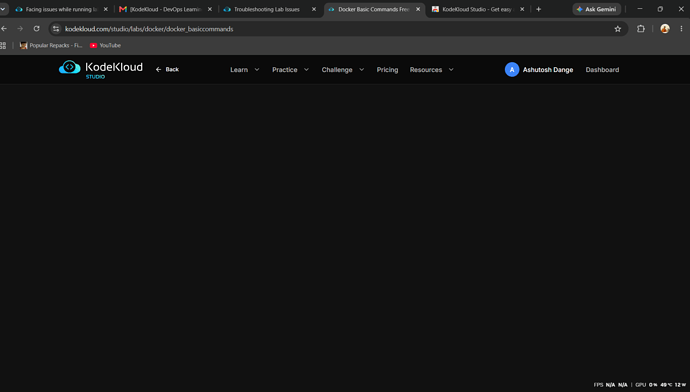
Task: Reload the current page
Action: coord(37,29)
